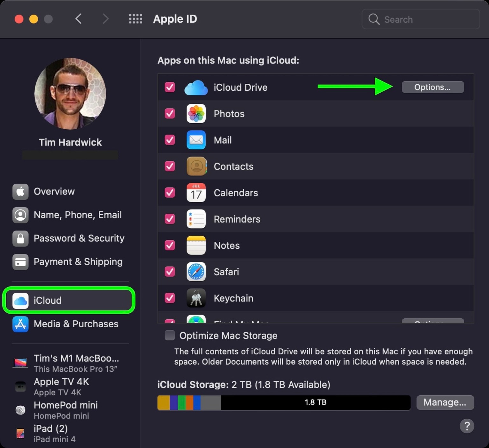This screenshot has width=489, height=448.
Task: Show all preferences grid icon
Action: click(136, 19)
